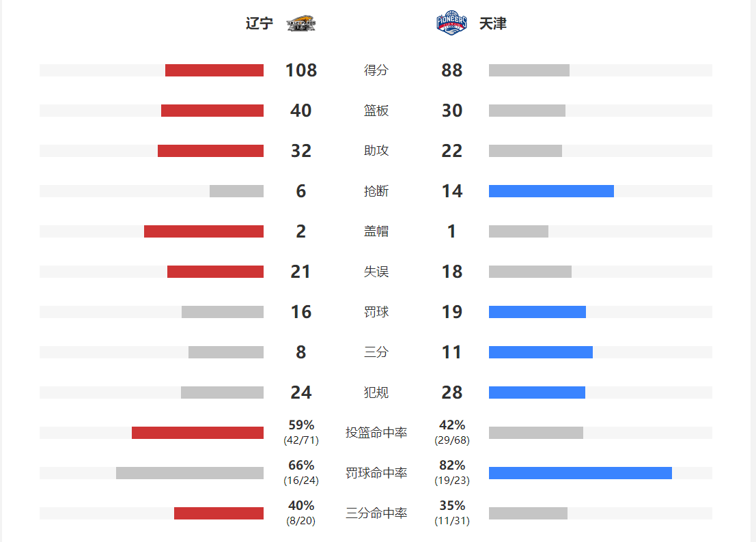Click Tianjin's blue 犯规 bar

[537, 393]
